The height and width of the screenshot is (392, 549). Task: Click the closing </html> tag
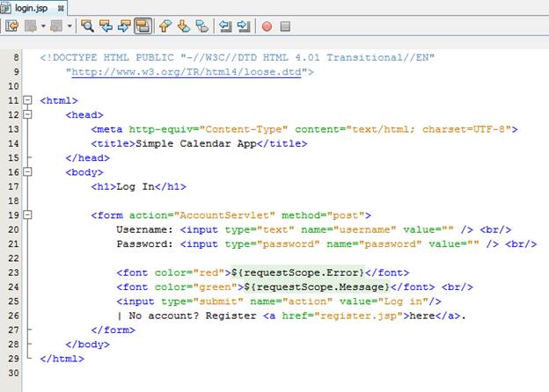click(x=62, y=359)
